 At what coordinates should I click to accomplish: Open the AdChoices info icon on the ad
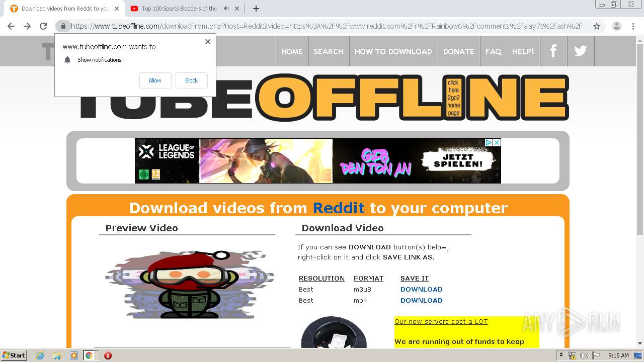pyautogui.click(x=488, y=142)
